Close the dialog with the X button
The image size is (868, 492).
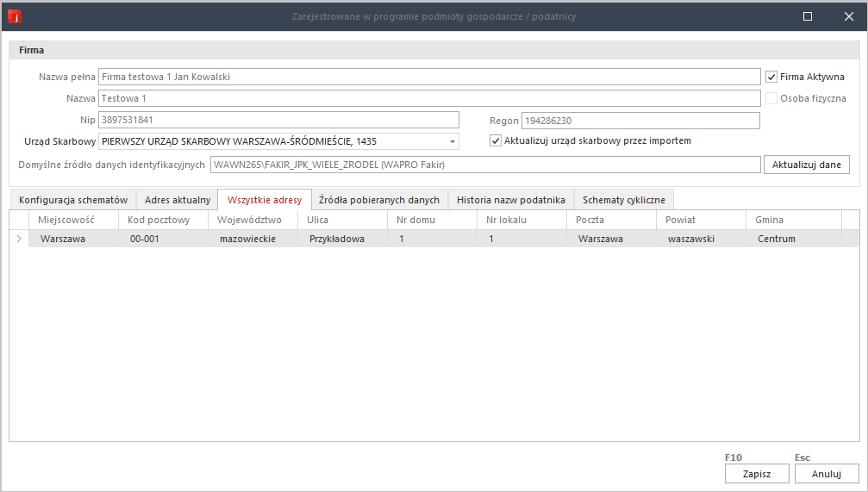tap(848, 16)
